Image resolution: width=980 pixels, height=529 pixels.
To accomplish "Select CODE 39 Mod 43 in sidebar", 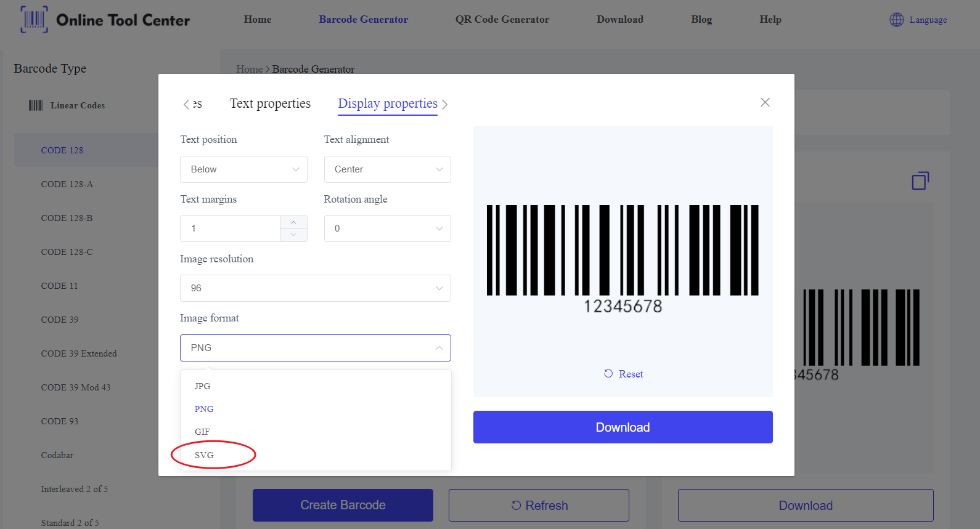I will (76, 387).
